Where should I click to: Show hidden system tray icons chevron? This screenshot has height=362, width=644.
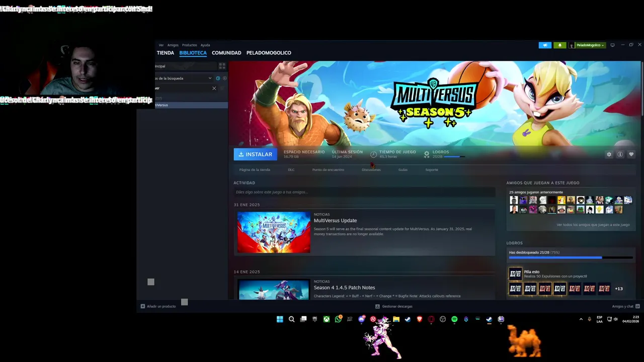point(581,319)
